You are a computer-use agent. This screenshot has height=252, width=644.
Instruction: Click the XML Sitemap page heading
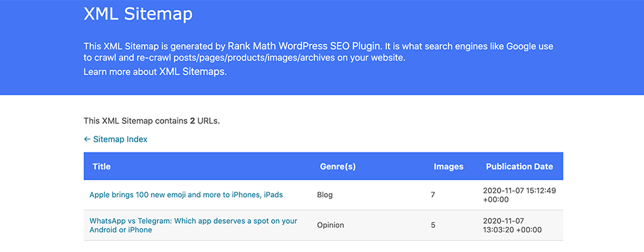click(x=138, y=14)
